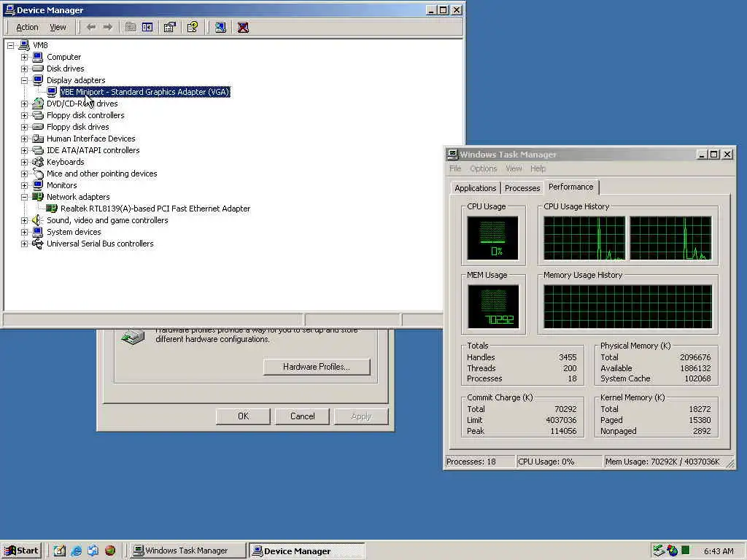This screenshot has width=747, height=560.
Task: Expand the Computer node
Action: pos(24,57)
